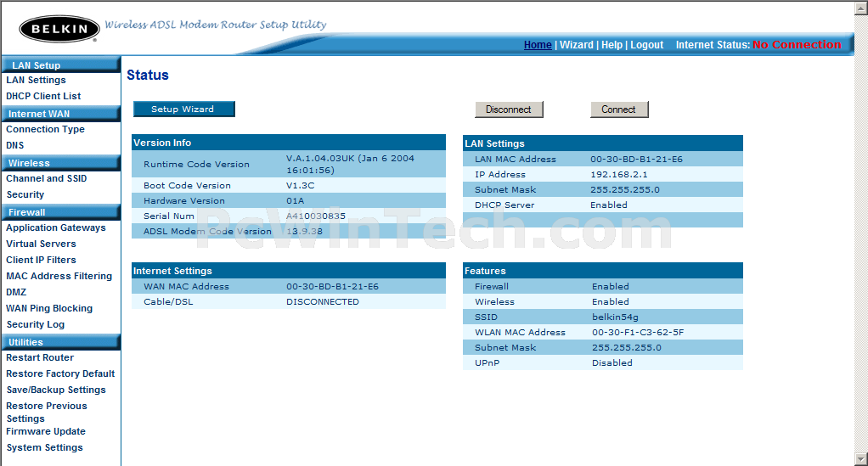Viewport: 868px width, 466px height.
Task: Open Channel and SSID page
Action: click(47, 179)
